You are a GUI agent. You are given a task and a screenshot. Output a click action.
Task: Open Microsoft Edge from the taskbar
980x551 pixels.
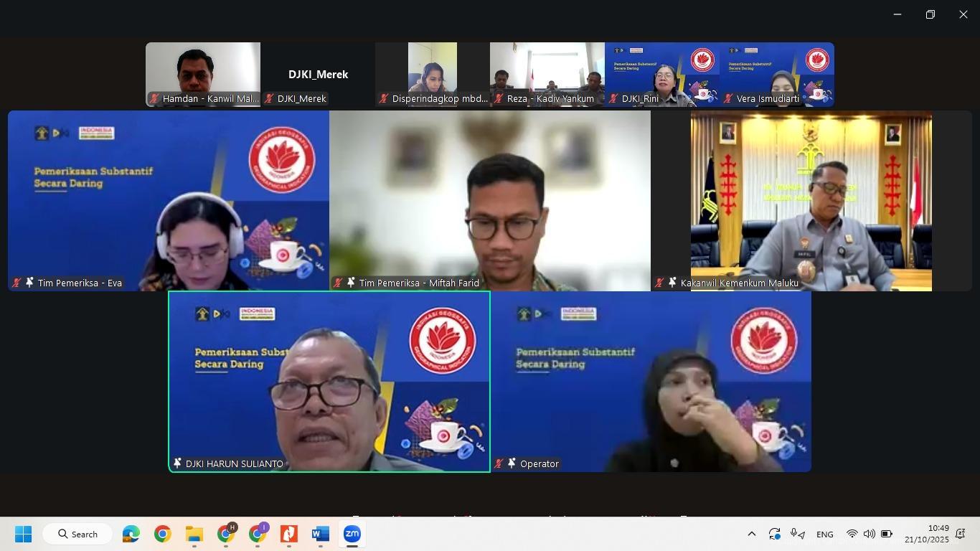pyautogui.click(x=131, y=534)
